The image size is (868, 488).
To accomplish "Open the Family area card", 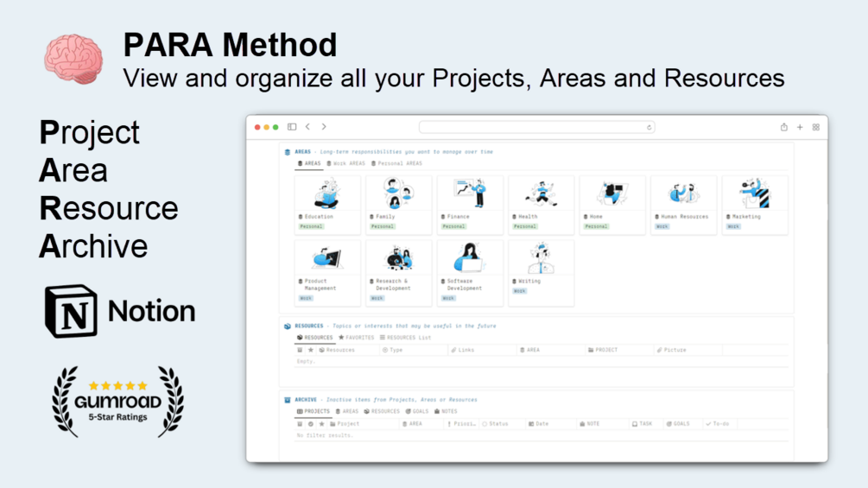I will (398, 206).
